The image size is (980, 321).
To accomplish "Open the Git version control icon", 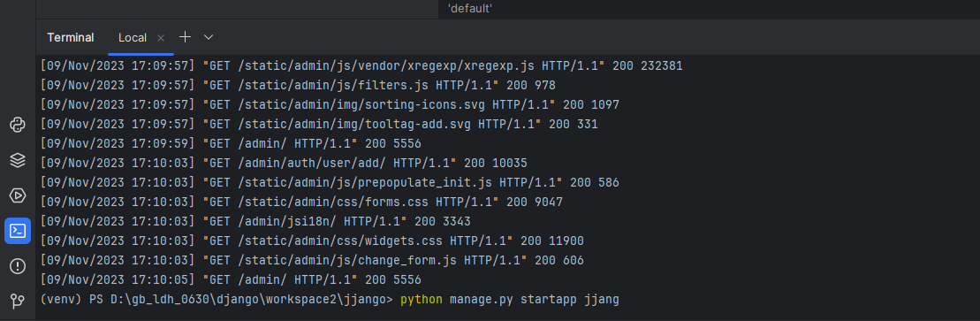I will pyautogui.click(x=18, y=302).
